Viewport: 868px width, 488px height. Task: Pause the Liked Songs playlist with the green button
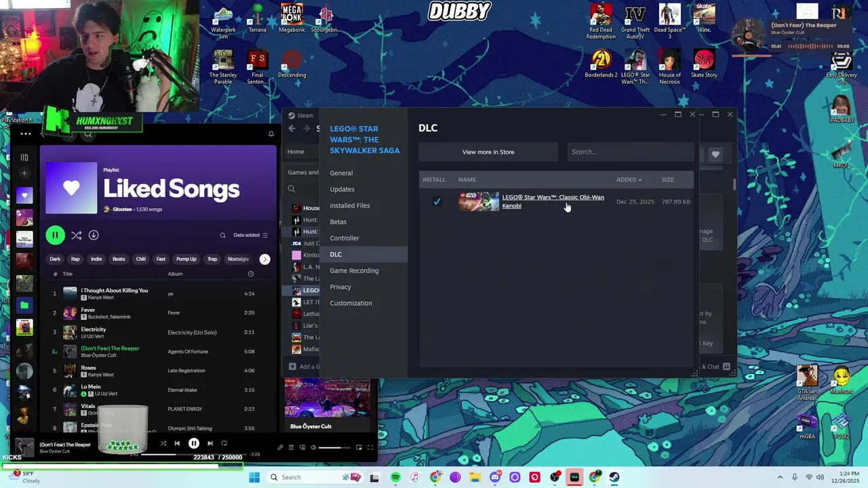(x=55, y=235)
